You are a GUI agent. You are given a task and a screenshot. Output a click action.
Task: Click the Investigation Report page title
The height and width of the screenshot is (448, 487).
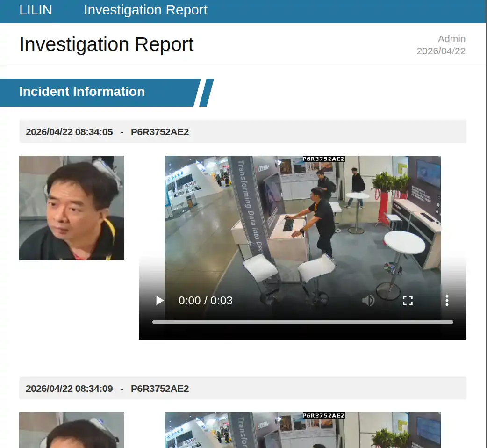tap(107, 44)
